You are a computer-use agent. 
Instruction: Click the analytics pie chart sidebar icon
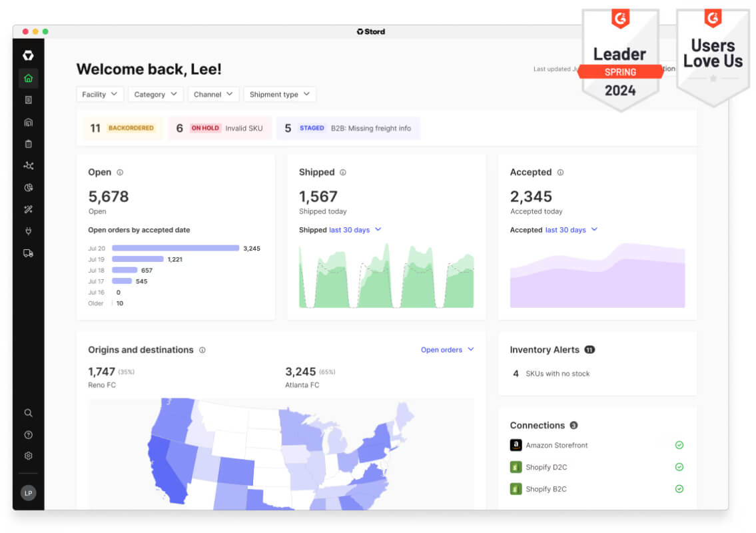tap(29, 188)
